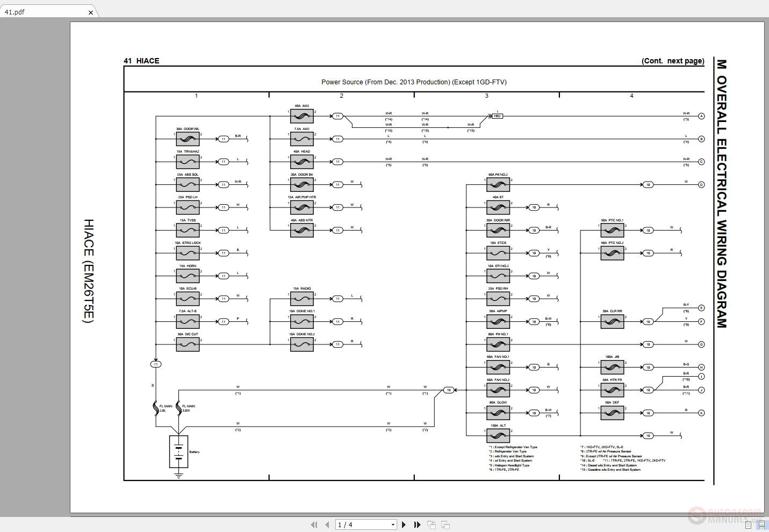
Task: Click the 10A ETCS fuse
Action: point(498,253)
